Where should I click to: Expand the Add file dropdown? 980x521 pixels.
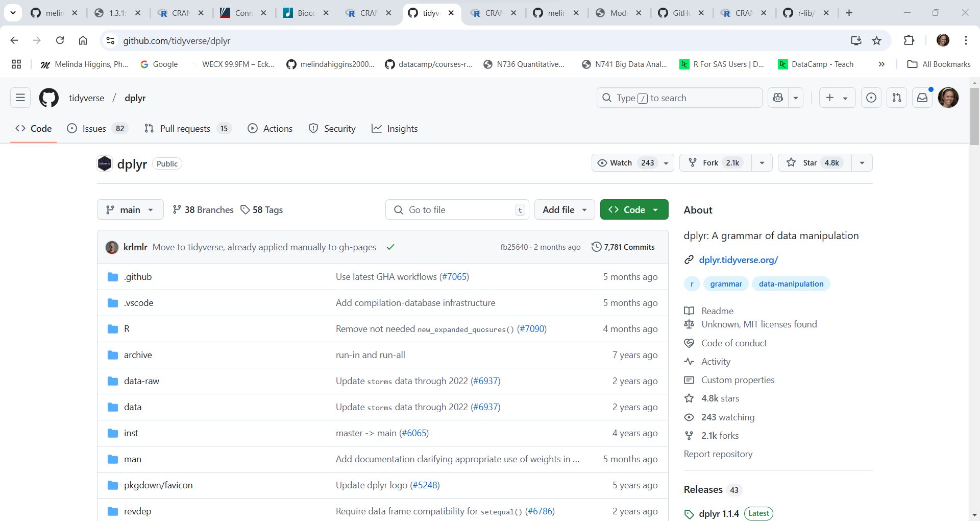564,210
